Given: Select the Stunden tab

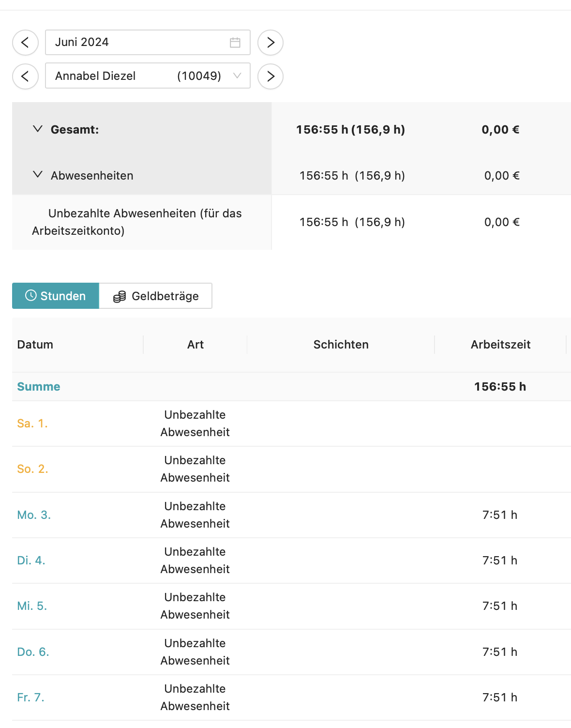Looking at the screenshot, I should coord(56,296).
